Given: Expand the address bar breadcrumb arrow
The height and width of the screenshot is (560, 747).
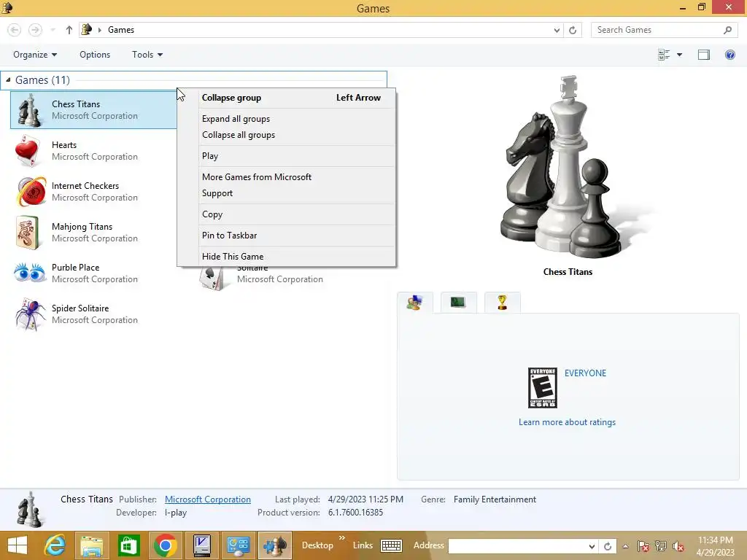Looking at the screenshot, I should 99,30.
